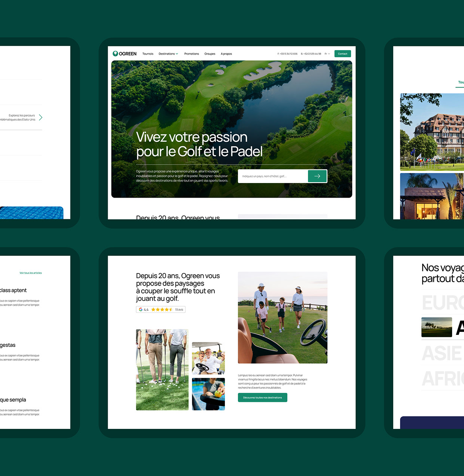Set the rating by clicking the fourth star

(167, 309)
